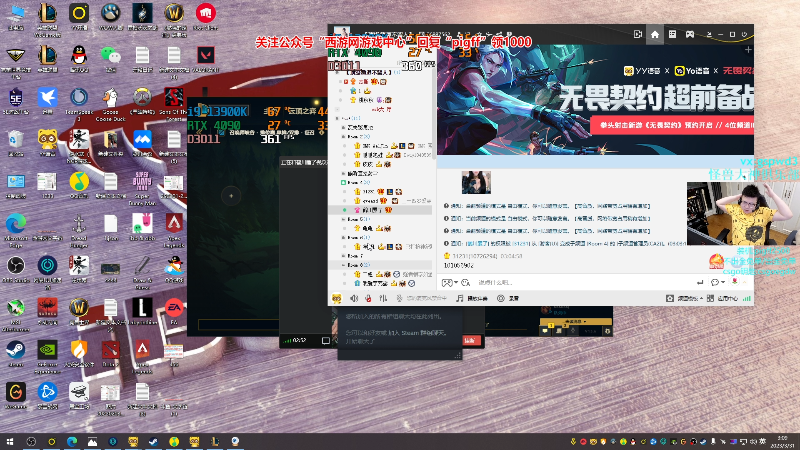The height and width of the screenshot is (450, 800).
Task: Click the flower gift icon in chat box
Action: click(735, 282)
